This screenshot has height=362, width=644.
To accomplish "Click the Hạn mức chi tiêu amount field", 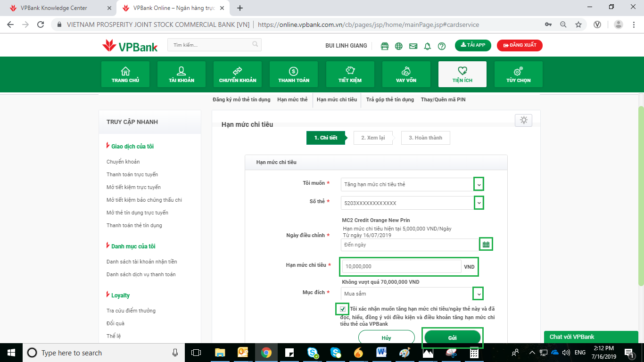I will point(401,266).
